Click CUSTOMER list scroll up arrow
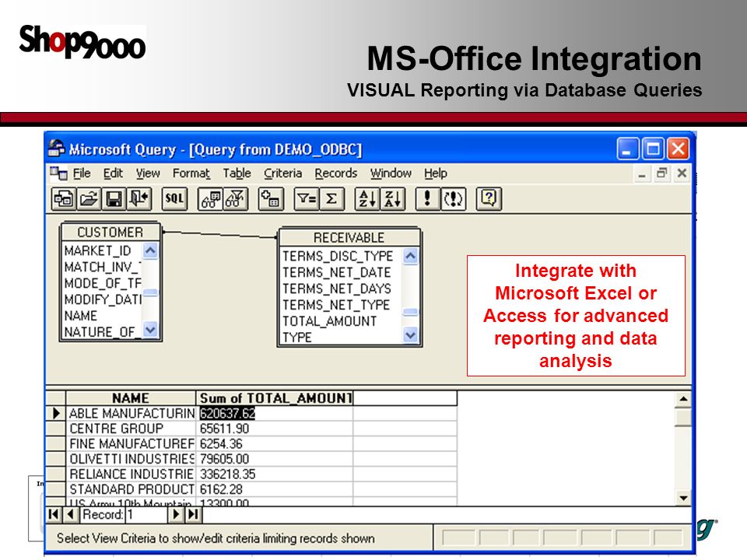This screenshot has width=747, height=560. [x=150, y=250]
